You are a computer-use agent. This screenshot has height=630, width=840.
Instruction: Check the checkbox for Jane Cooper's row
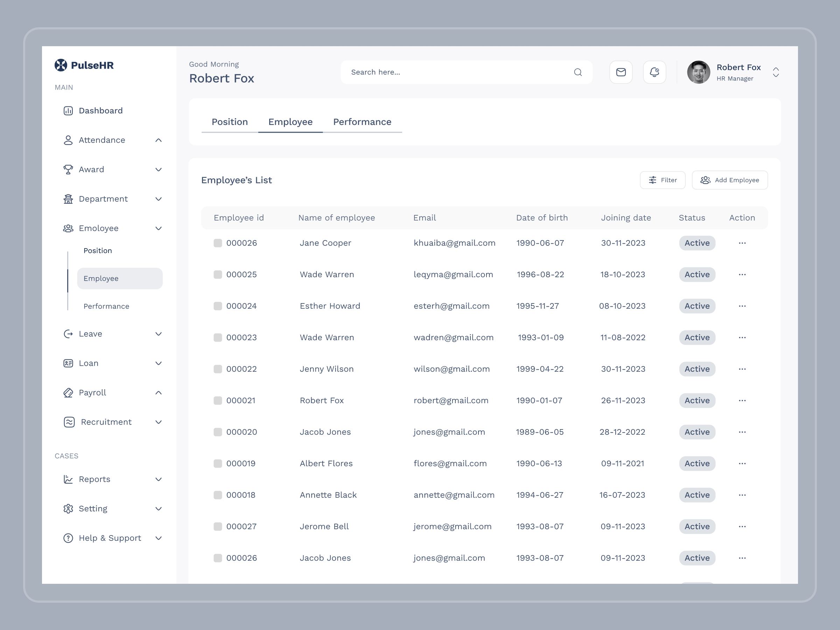[218, 243]
